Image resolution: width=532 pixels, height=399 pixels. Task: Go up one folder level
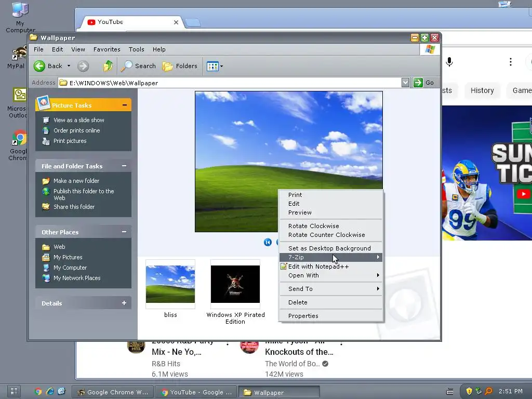tap(108, 66)
